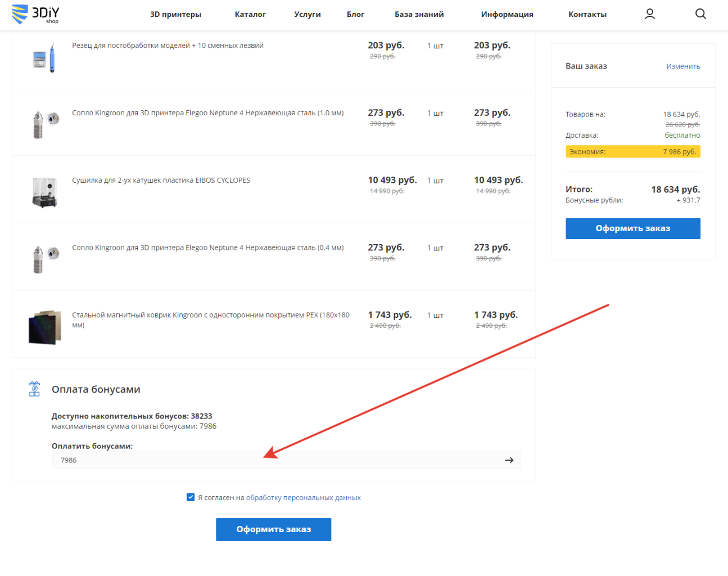Expand the Информация menu
Screen dimensions: 728x576
click(x=507, y=15)
